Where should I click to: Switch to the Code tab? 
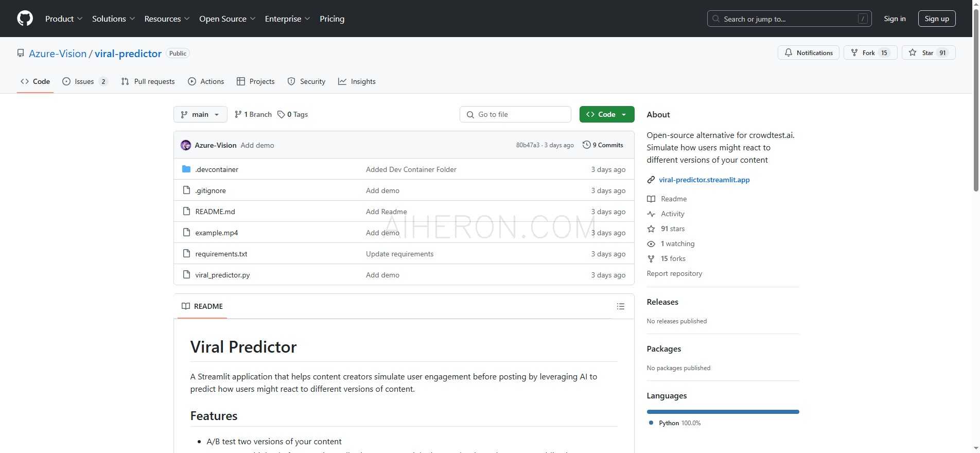pos(35,81)
